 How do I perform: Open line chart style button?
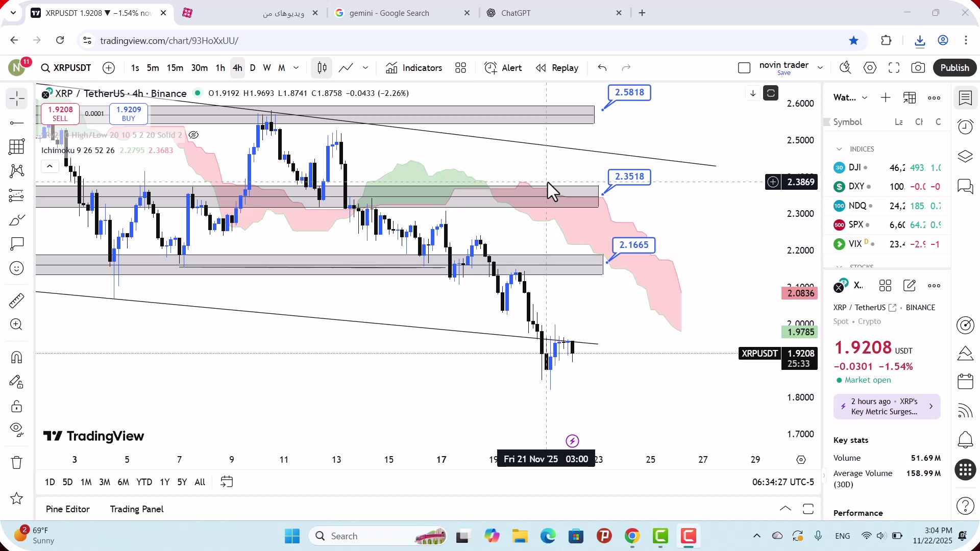[x=346, y=68]
